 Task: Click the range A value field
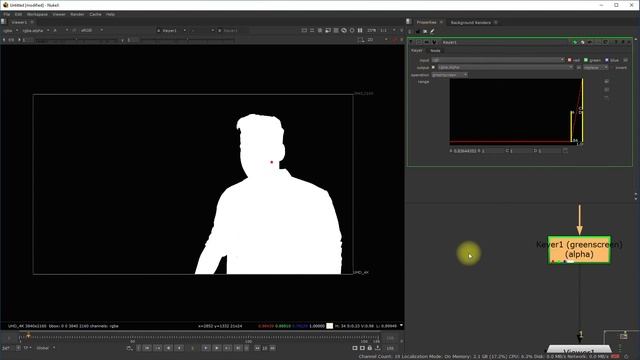coord(465,151)
